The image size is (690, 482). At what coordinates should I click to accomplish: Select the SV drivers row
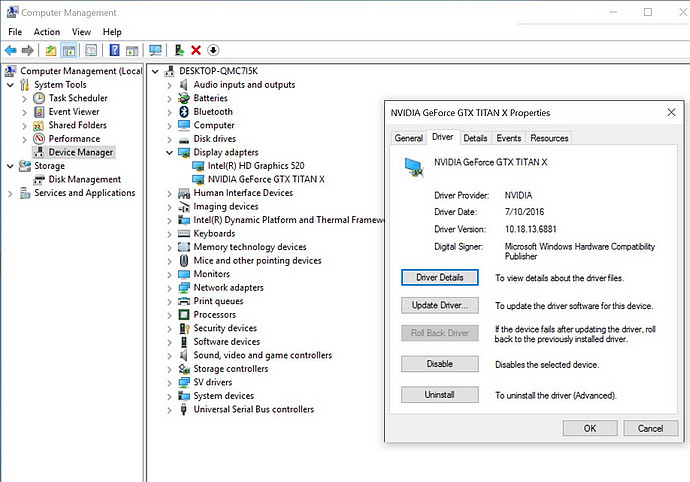pos(213,383)
